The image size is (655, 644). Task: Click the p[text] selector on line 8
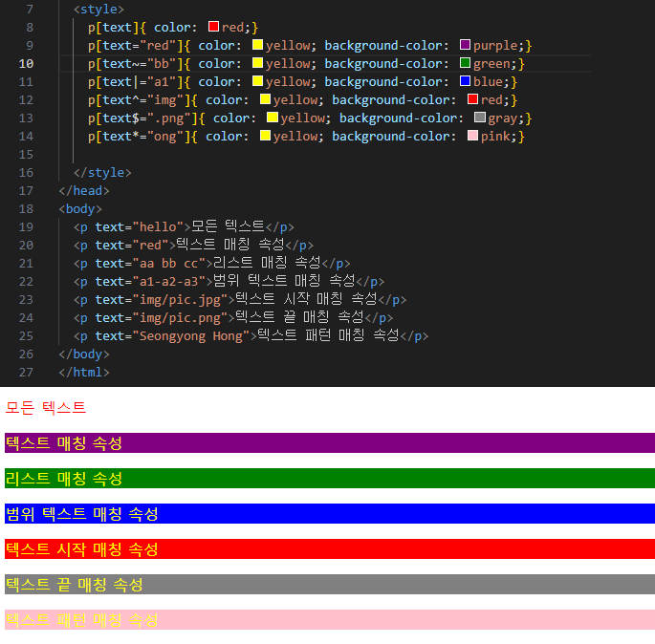(x=113, y=28)
